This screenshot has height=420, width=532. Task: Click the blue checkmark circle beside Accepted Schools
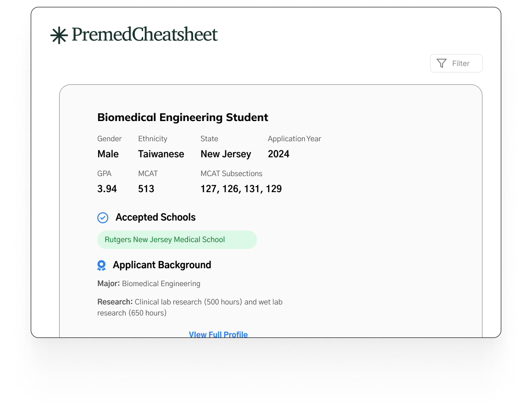[103, 217]
